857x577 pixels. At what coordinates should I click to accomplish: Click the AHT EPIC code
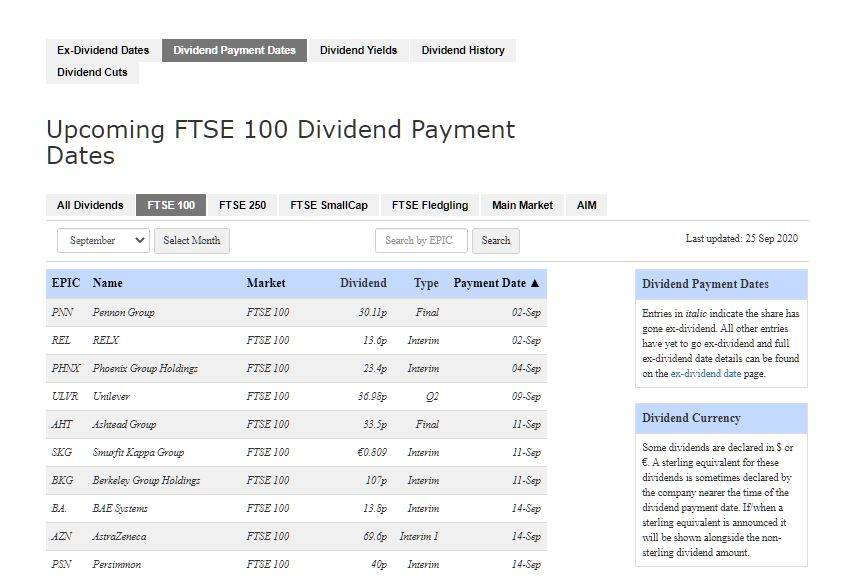click(x=62, y=424)
